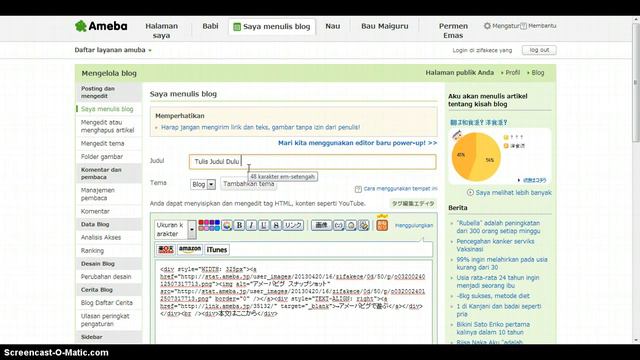
Task: Open Ulasan peringkat pengaturan in sidebar
Action: [105, 320]
